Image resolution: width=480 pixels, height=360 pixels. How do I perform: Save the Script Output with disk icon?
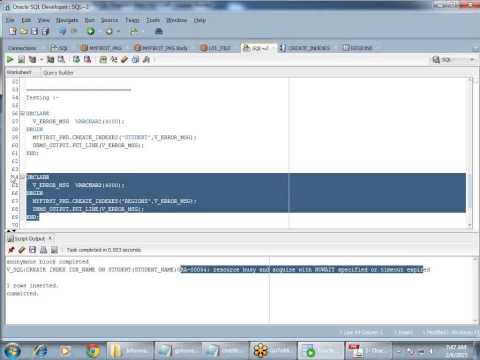tap(32, 250)
